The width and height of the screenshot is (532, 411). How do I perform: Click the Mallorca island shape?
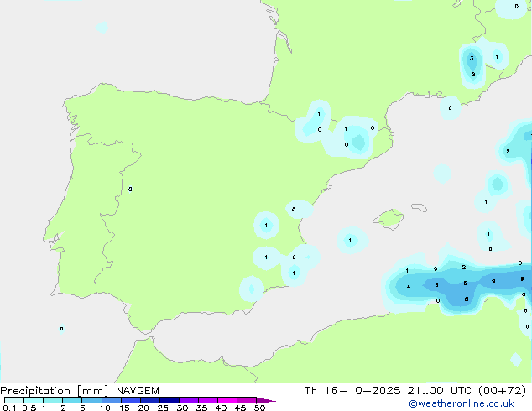(x=389, y=219)
